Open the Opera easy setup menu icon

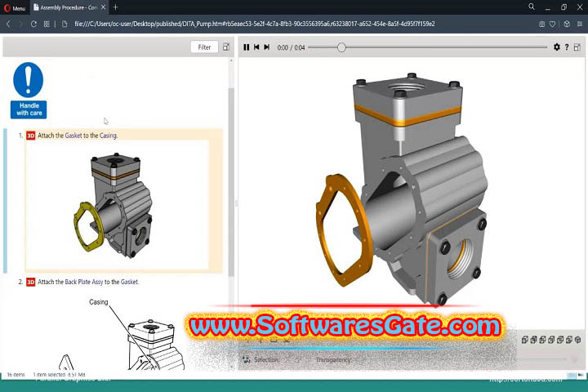[x=579, y=24]
